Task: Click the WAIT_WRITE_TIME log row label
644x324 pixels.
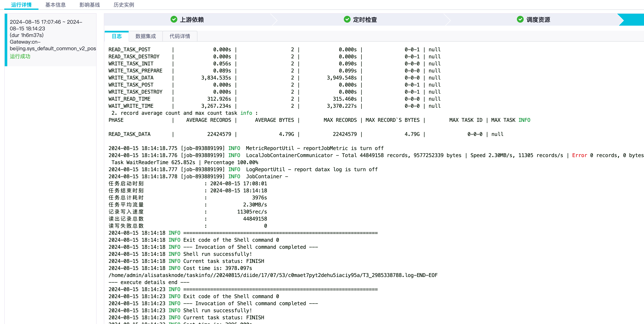Action: [131, 106]
